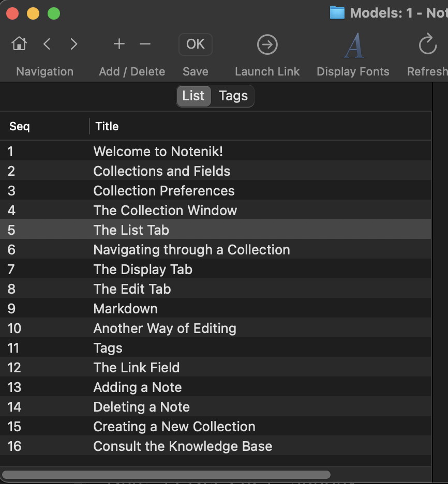Click the Launch Link arrow icon
This screenshot has height=484, width=448.
point(267,45)
